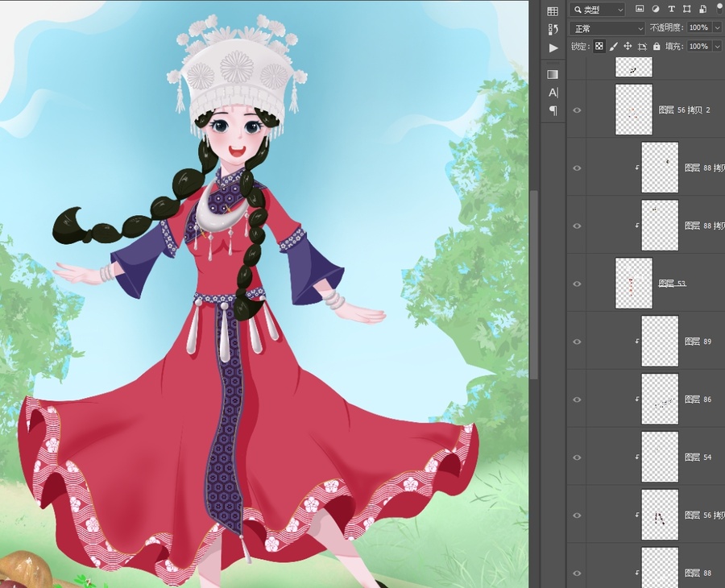Toggle eye of layer directly below 图层 54
Screen dimensions: 725x588
tap(577, 515)
